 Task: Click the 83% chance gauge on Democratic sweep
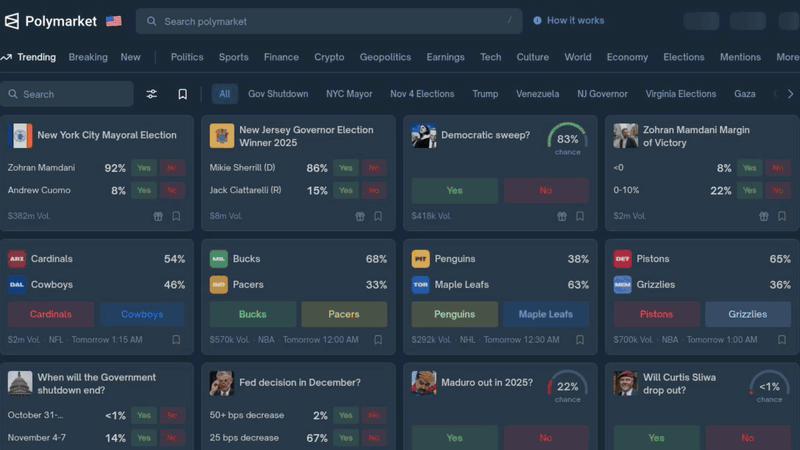coord(567,139)
